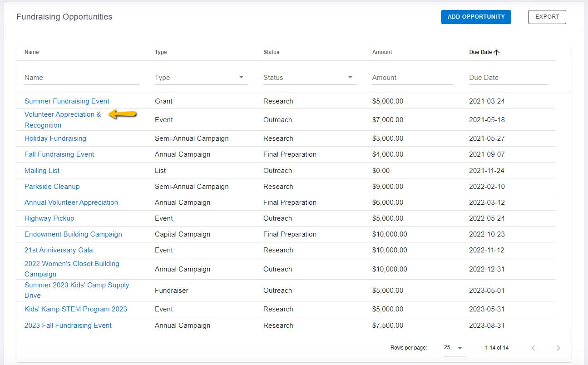
Task: Focus the Amount filter input field
Action: point(413,78)
